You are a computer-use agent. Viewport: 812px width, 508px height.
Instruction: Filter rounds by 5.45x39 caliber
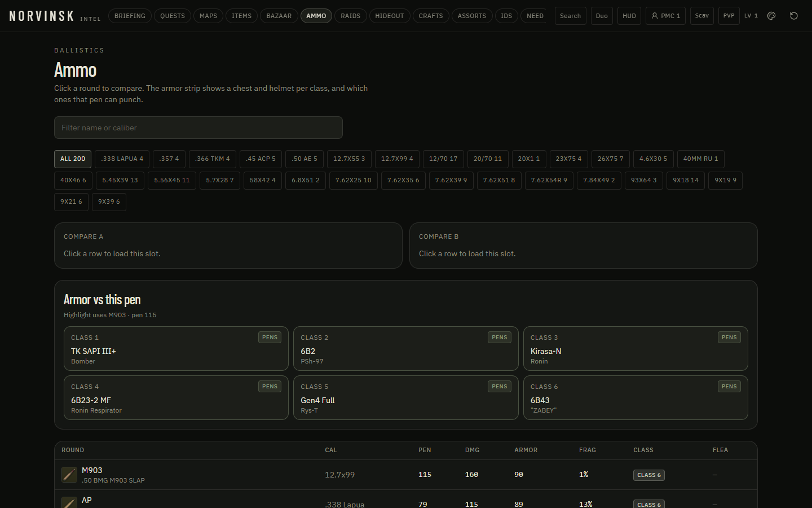(x=120, y=181)
